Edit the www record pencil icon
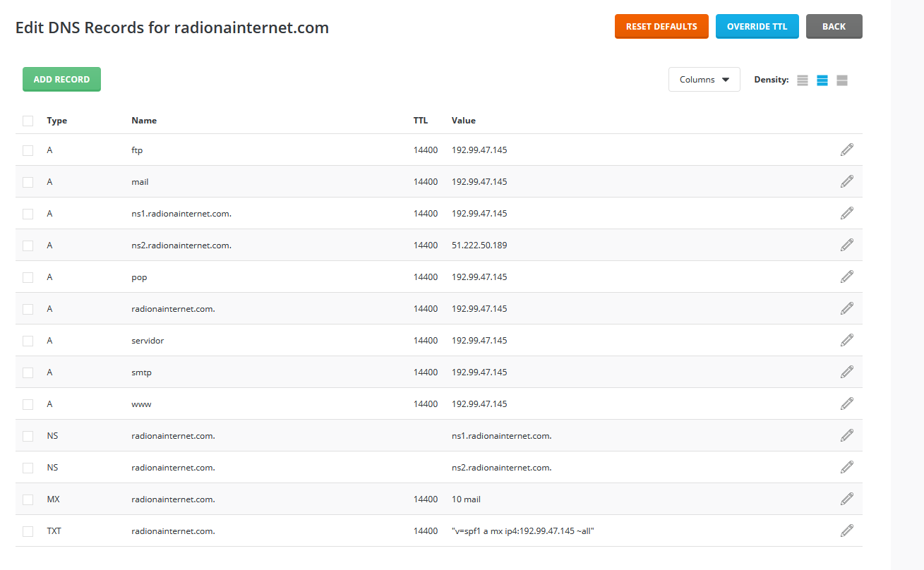Screen dimensions: 924x570 tap(847, 404)
